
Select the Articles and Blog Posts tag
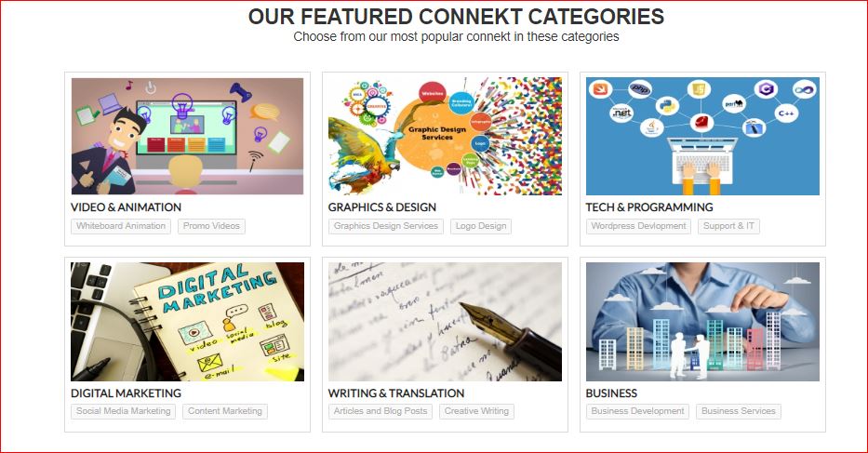(381, 411)
